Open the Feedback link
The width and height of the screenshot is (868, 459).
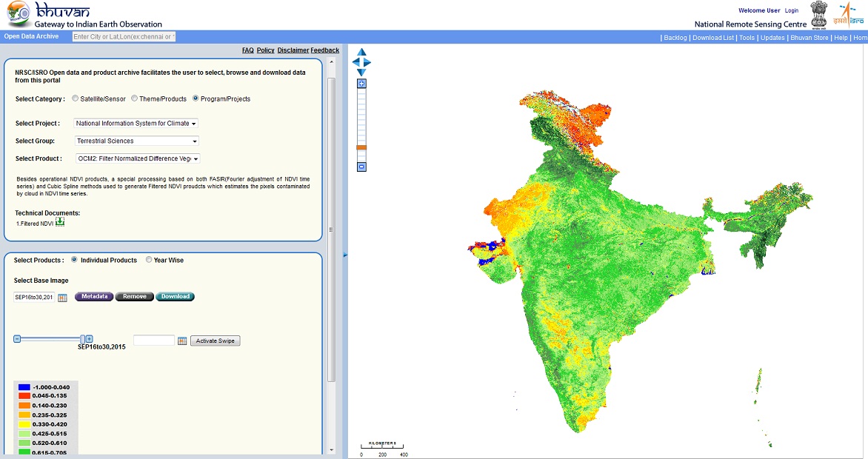325,50
